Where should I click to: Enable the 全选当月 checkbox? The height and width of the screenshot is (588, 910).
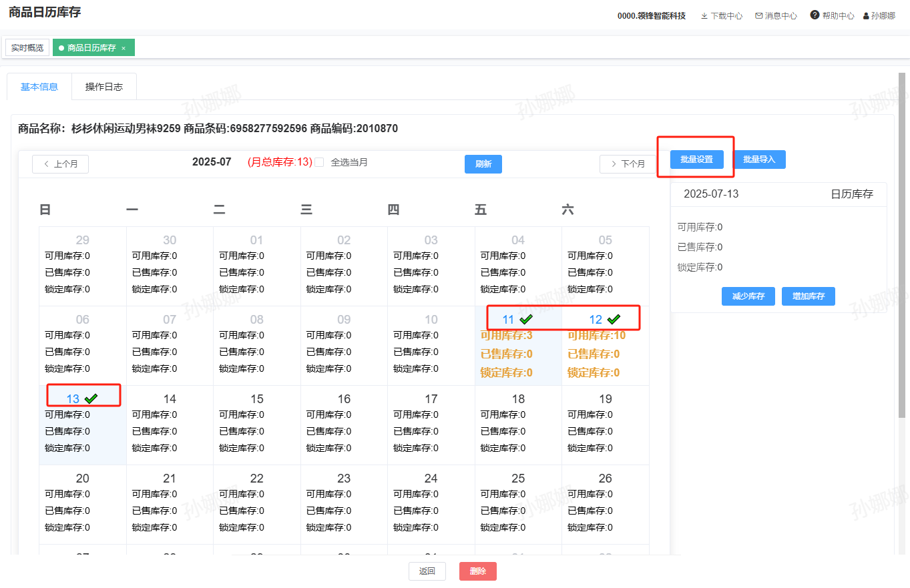pyautogui.click(x=319, y=162)
